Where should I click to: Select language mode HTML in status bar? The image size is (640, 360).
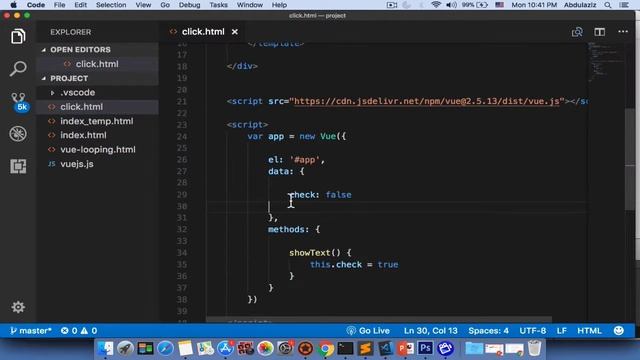click(x=589, y=331)
